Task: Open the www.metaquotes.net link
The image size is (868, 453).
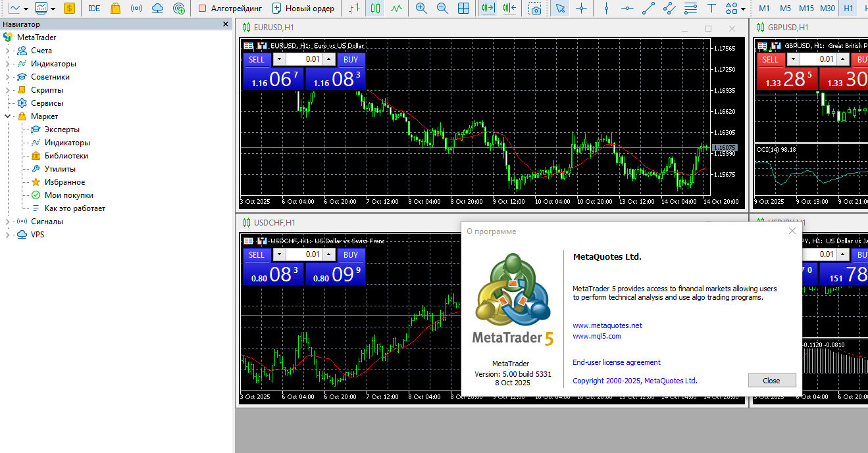Action: point(607,325)
